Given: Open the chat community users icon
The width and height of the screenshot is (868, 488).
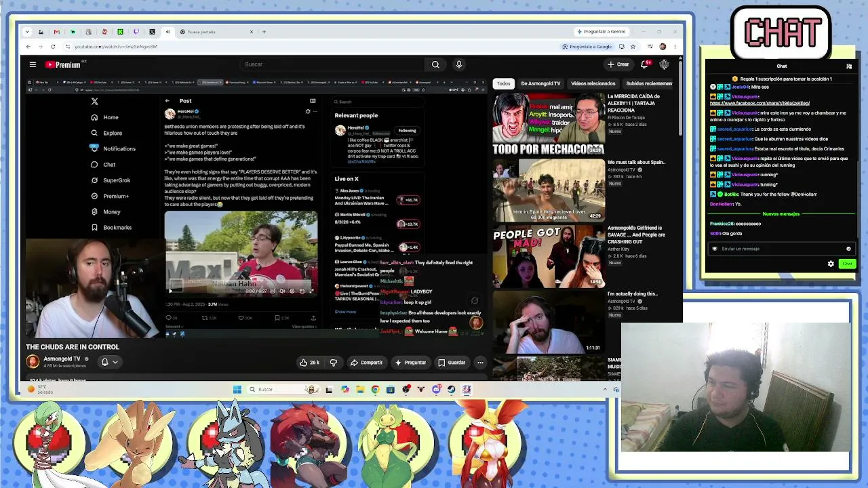Looking at the screenshot, I should [849, 66].
